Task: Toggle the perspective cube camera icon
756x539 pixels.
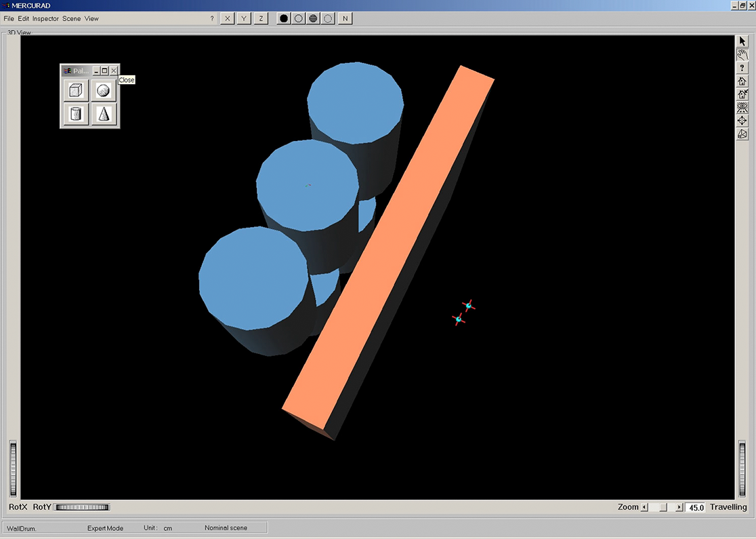Action: 742,134
